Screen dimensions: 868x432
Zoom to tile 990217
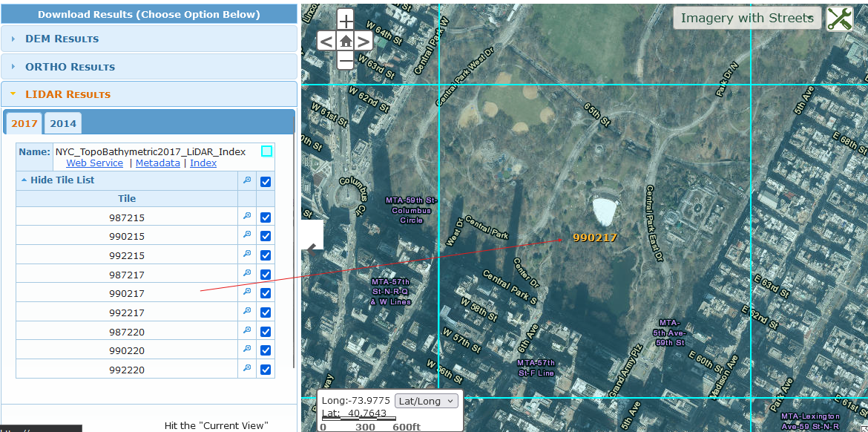click(x=247, y=292)
